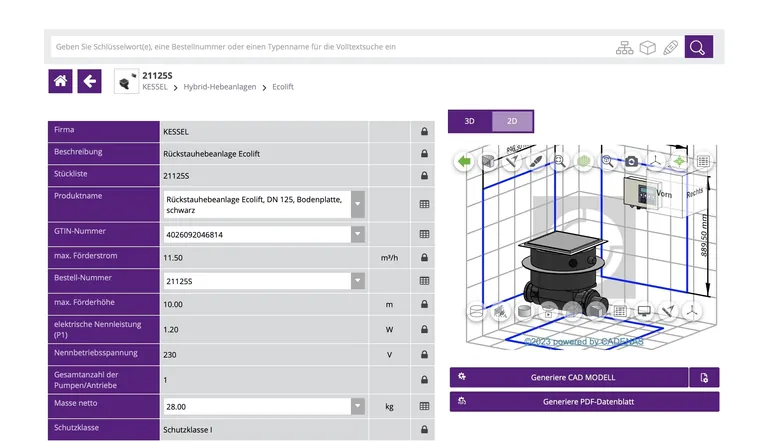Click the pencil sketch icon in search bar
768x441 pixels.
pyautogui.click(x=670, y=47)
